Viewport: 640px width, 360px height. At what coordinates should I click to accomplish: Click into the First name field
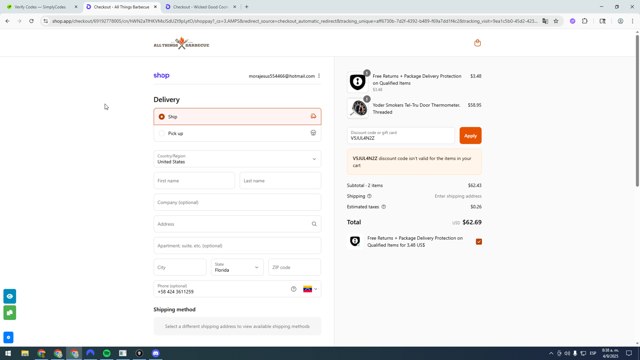(194, 181)
